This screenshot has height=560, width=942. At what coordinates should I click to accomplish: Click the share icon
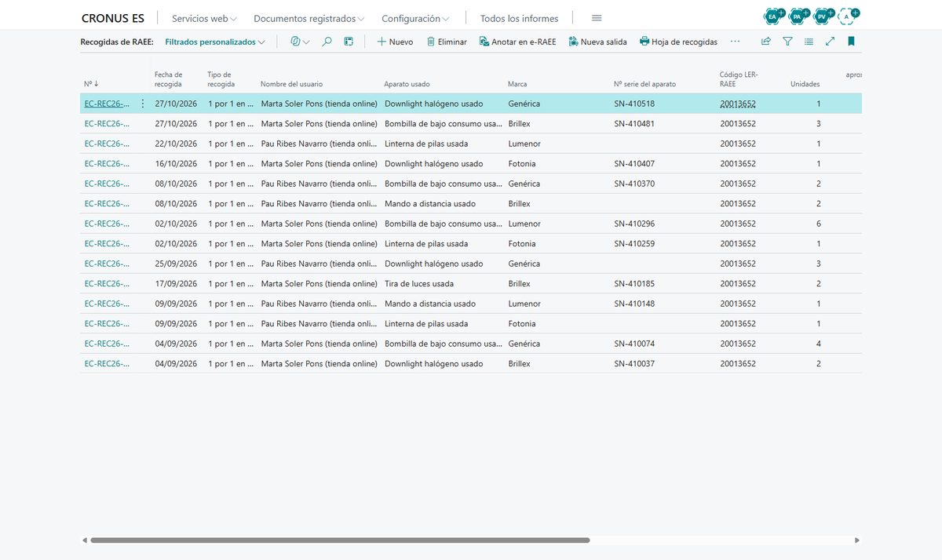pyautogui.click(x=766, y=42)
